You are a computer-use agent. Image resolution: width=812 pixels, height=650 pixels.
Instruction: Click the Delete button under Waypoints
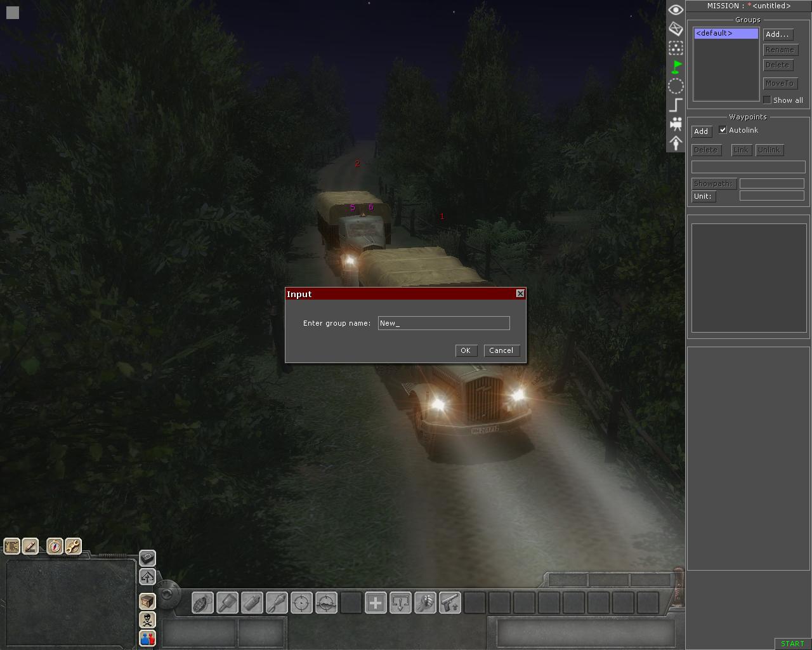coord(706,150)
